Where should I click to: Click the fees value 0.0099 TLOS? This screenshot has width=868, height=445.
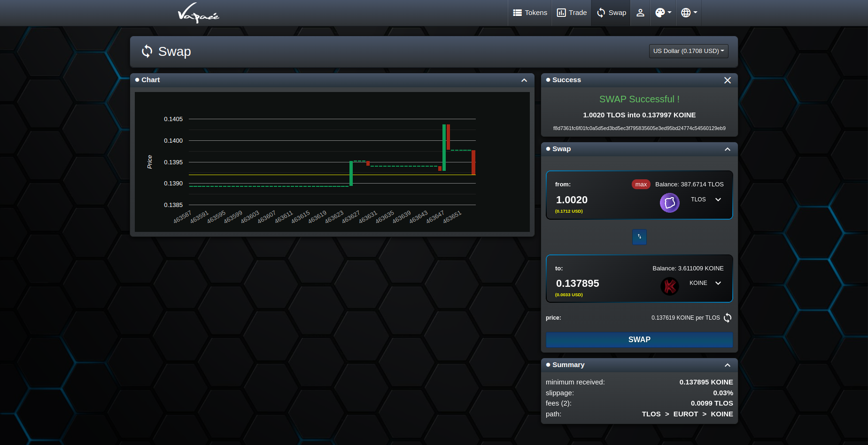(712, 403)
